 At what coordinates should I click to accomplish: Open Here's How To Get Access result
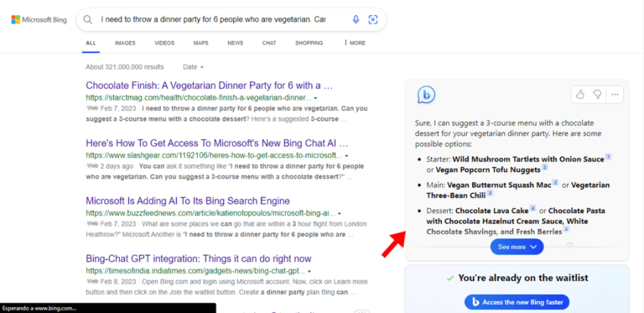click(x=217, y=143)
